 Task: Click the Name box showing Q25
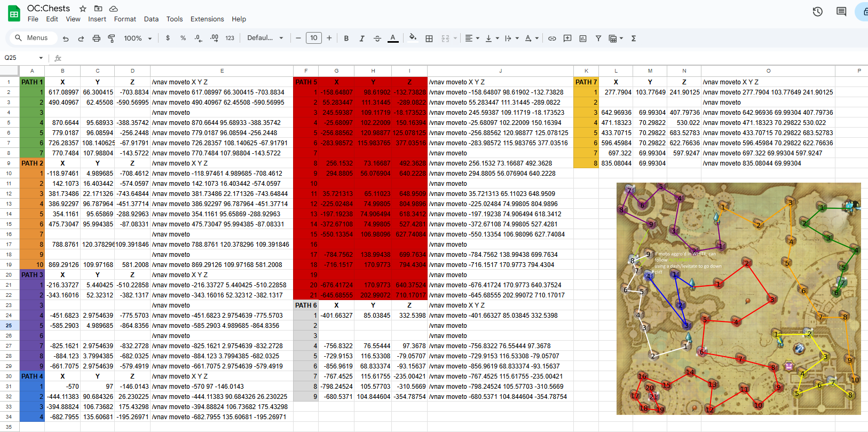pos(19,58)
